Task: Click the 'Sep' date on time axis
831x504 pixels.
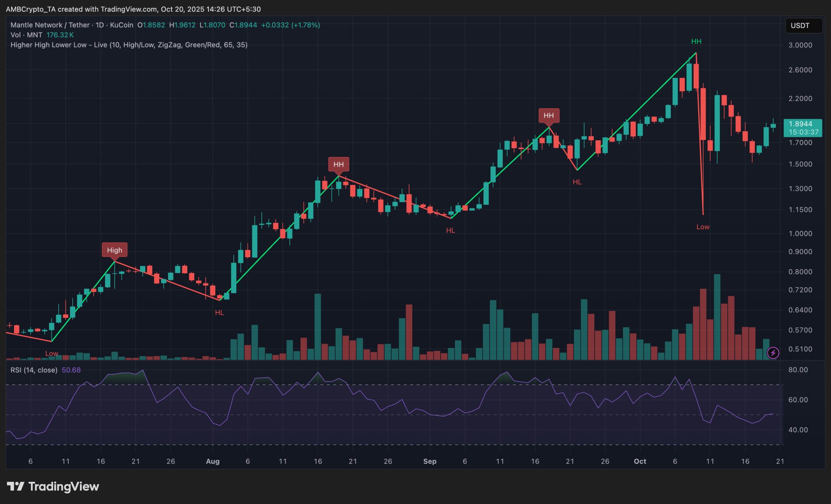Action: tap(430, 462)
